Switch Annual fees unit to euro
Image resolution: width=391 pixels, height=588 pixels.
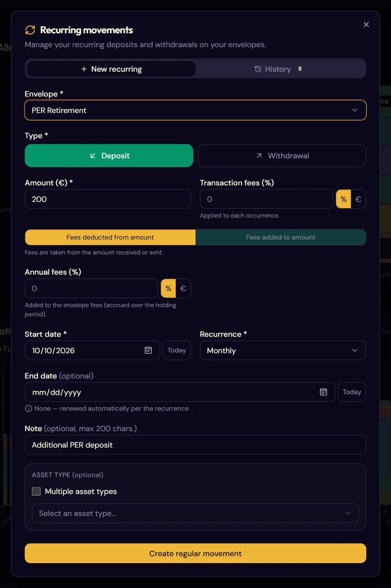click(x=183, y=289)
